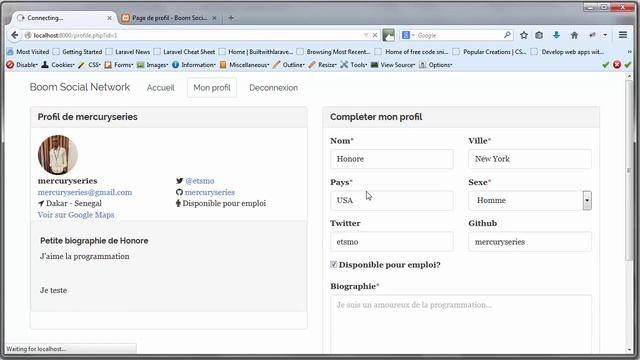Go to the Firefox home icon

(x=574, y=36)
